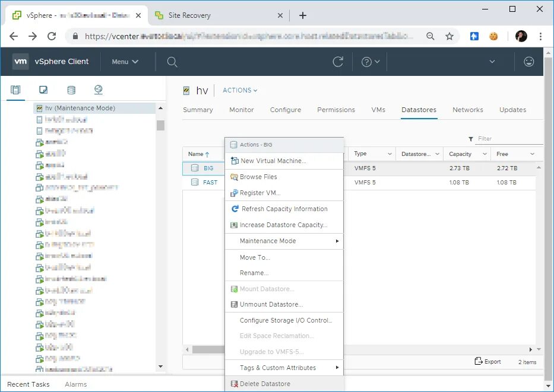Image resolution: width=554 pixels, height=392 pixels.
Task: Open the Recent Tasks panel
Action: (29, 384)
